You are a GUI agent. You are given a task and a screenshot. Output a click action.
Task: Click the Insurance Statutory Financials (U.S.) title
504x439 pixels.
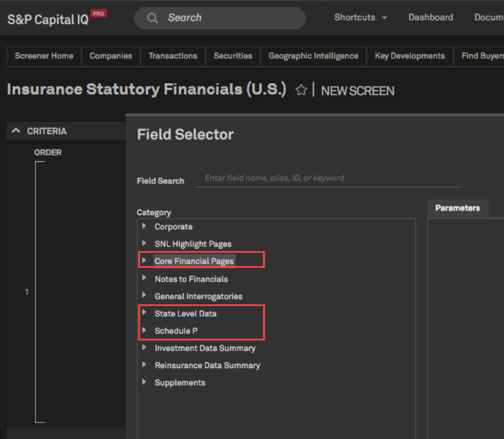146,89
